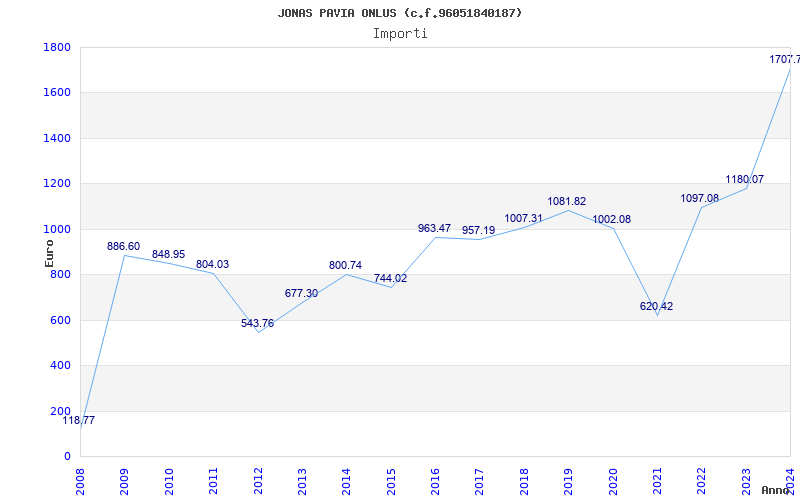Click the 2024 year axis label
800x500 pixels.
tap(791, 477)
